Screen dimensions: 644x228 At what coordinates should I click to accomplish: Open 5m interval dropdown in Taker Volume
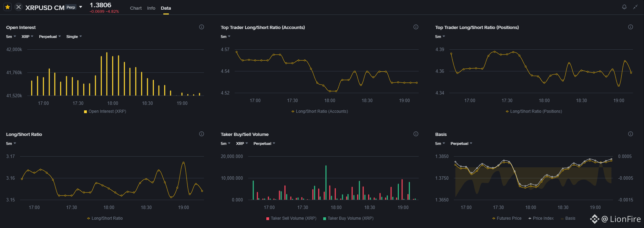(225, 143)
